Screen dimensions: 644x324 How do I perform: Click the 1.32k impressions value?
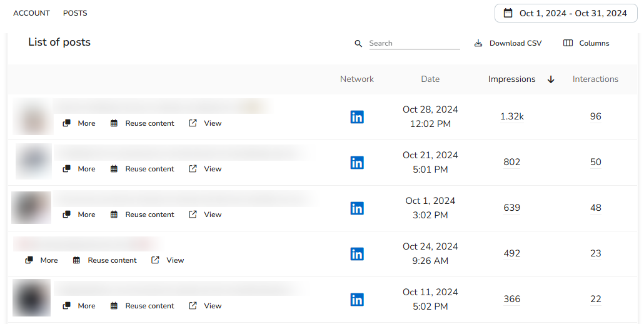tap(511, 116)
